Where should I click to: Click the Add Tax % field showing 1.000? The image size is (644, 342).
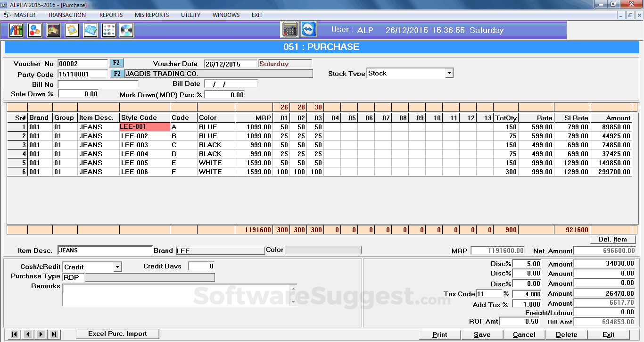pyautogui.click(x=527, y=304)
